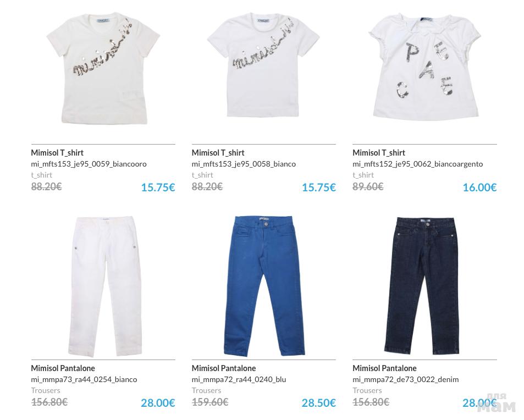This screenshot has height=420, width=524.
Task: Click the mi_mmpa73_ra44_0254_bianco product code
Action: click(84, 379)
